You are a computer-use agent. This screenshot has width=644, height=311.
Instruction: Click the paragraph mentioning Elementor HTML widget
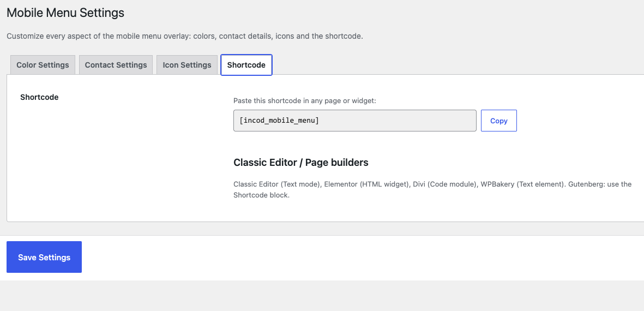coord(432,189)
